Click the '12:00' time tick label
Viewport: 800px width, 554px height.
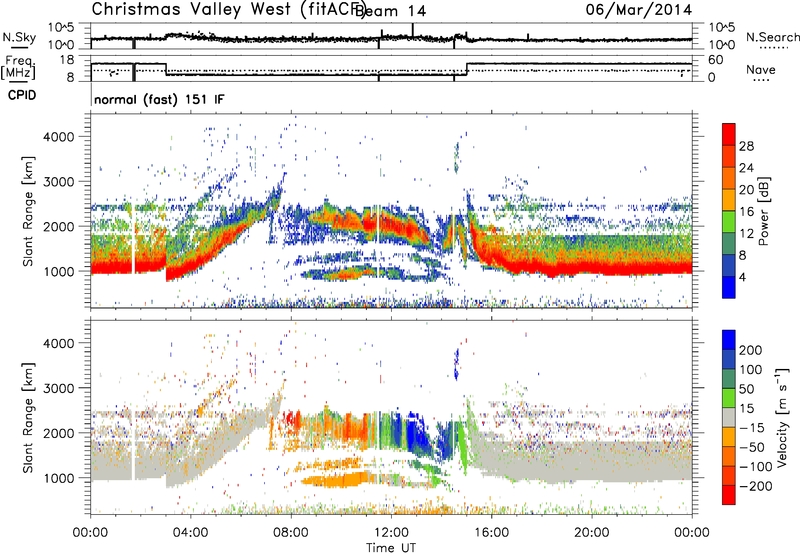coord(391,533)
